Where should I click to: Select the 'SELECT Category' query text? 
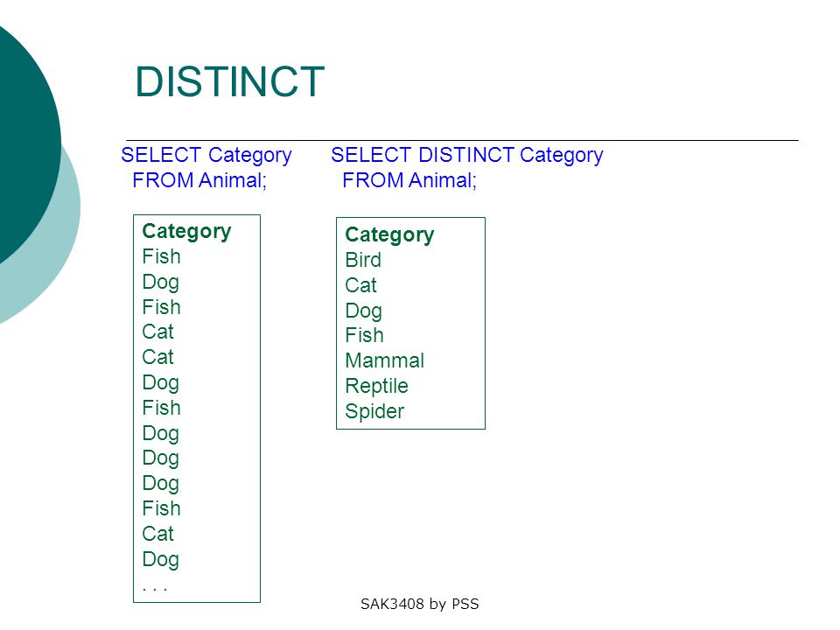pyautogui.click(x=206, y=156)
